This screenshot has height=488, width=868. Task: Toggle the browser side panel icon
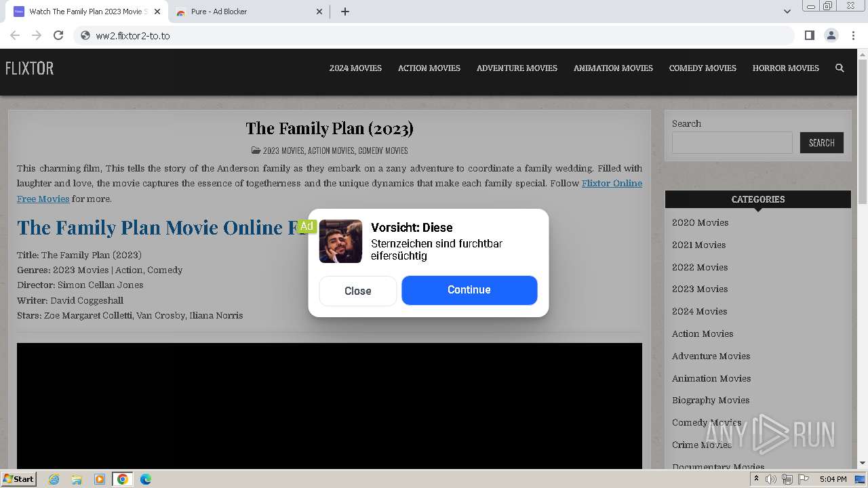(x=809, y=35)
